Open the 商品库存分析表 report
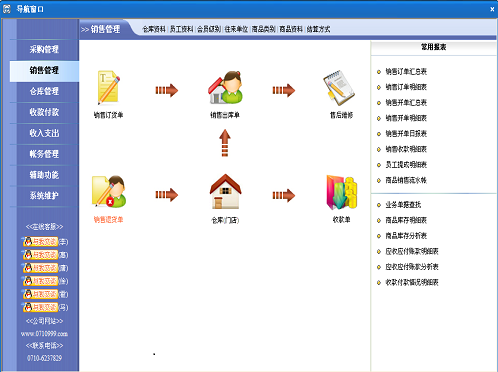This screenshot has width=498, height=372. [x=406, y=236]
